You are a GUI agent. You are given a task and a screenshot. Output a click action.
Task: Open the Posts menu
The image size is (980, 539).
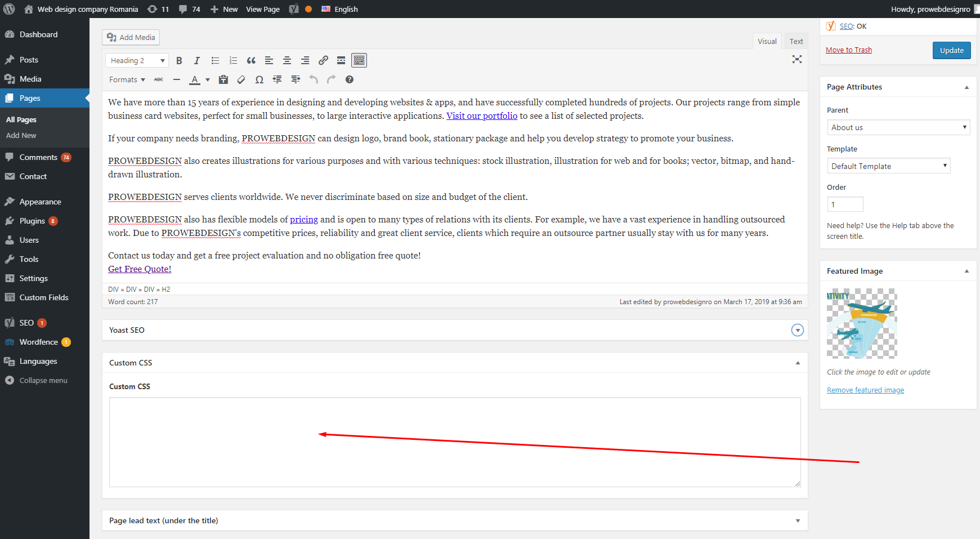[44, 60]
